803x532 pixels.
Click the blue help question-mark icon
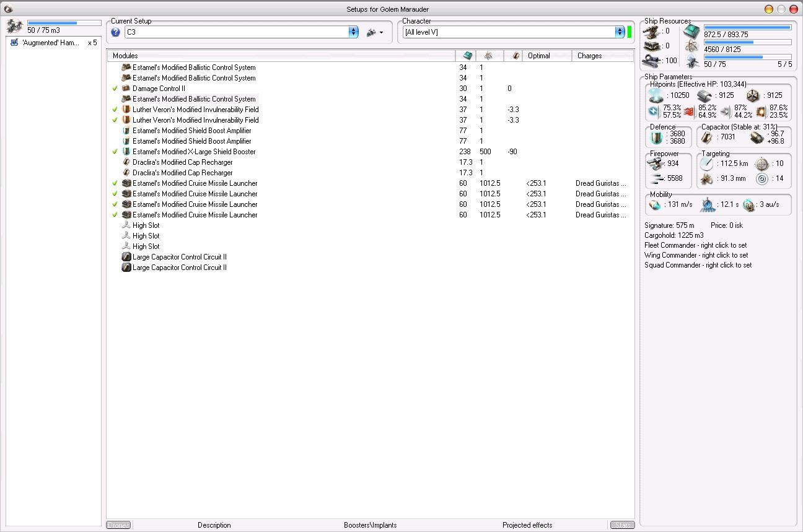pyautogui.click(x=115, y=32)
